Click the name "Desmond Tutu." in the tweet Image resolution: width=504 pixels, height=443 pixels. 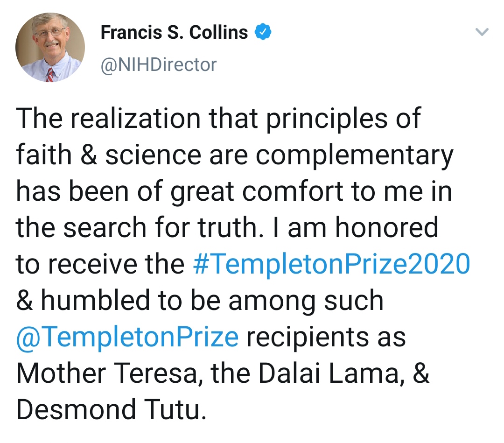coord(111,409)
